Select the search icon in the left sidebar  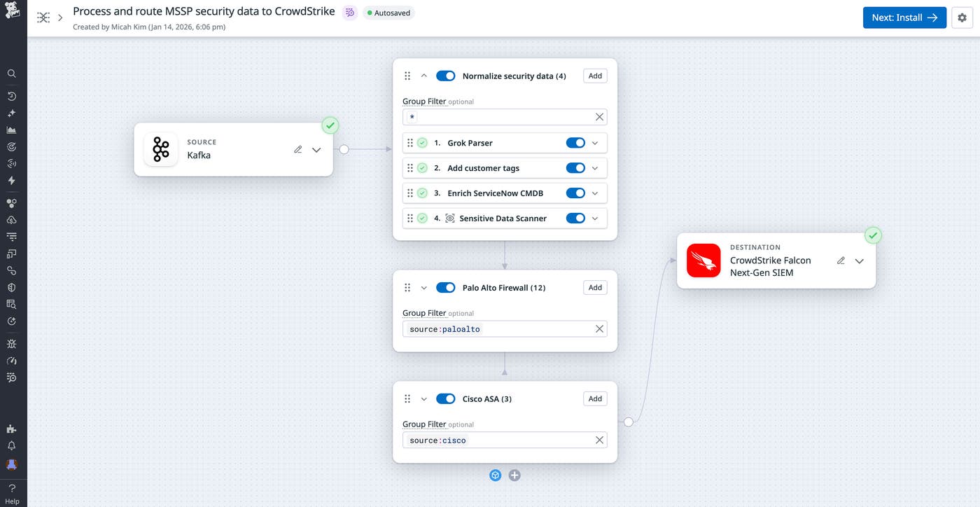11,73
